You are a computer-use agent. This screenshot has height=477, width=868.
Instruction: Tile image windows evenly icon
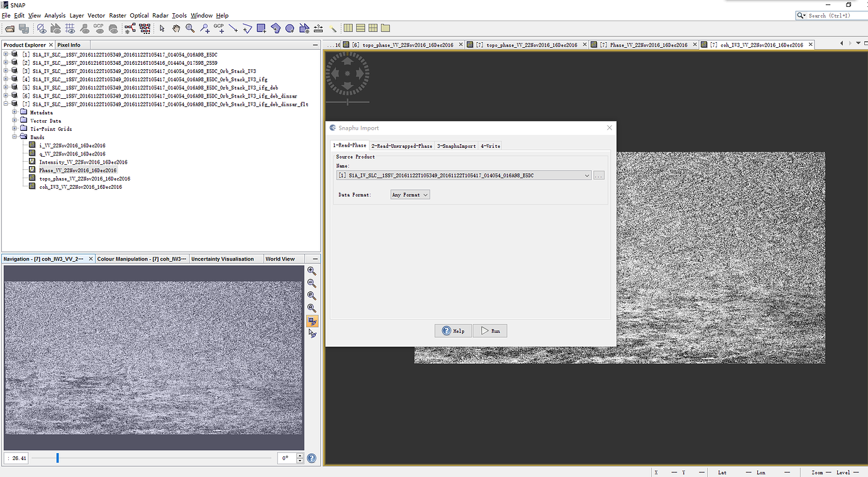tap(373, 28)
